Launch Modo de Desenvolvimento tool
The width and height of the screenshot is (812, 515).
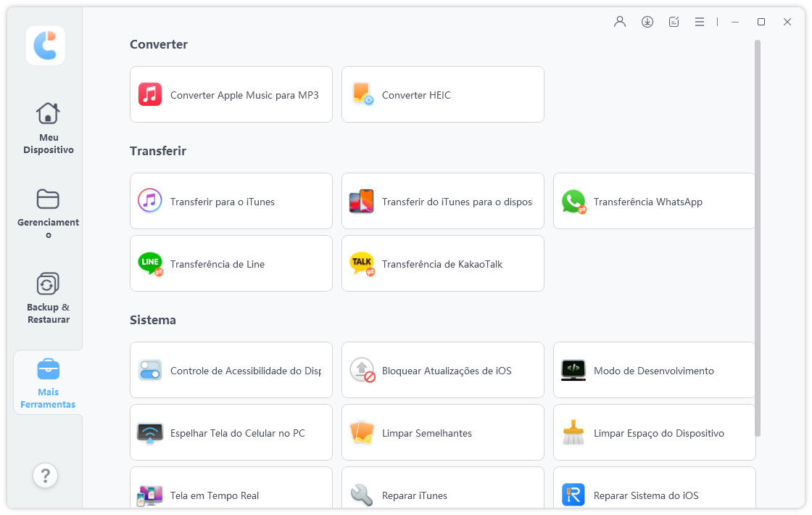coord(654,370)
